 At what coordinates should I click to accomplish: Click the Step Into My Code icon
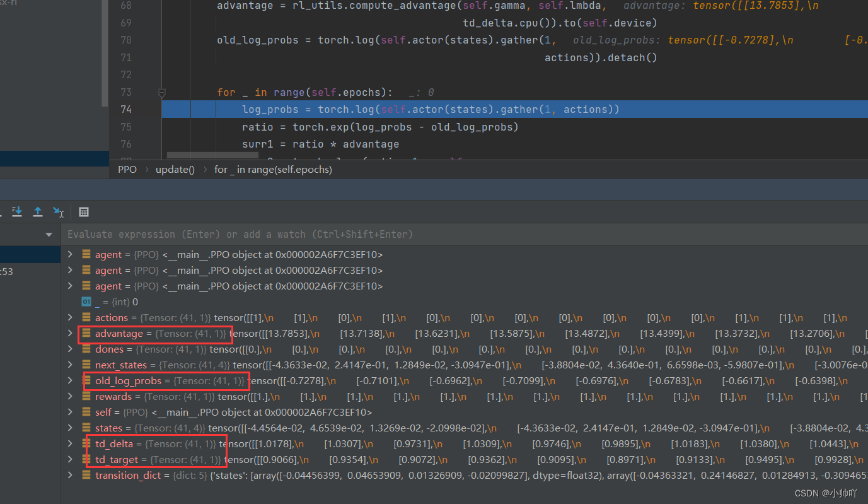pyautogui.click(x=17, y=211)
